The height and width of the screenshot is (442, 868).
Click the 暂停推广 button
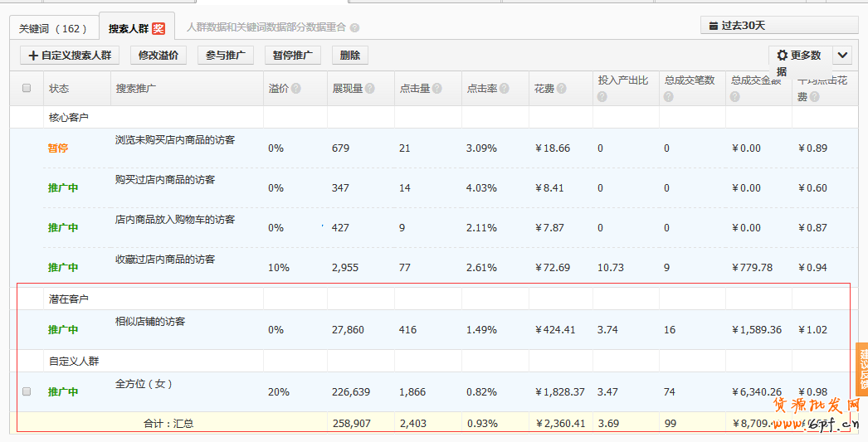293,56
